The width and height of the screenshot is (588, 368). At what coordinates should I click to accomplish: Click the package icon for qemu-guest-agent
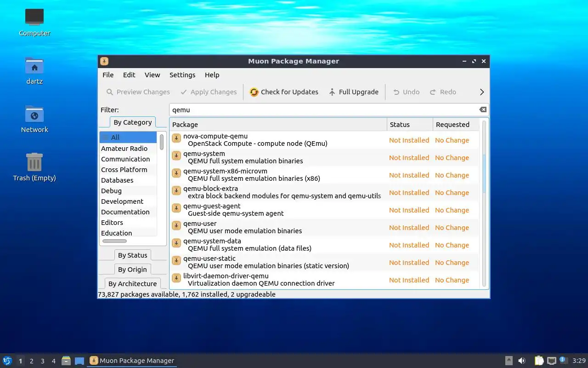pyautogui.click(x=176, y=208)
